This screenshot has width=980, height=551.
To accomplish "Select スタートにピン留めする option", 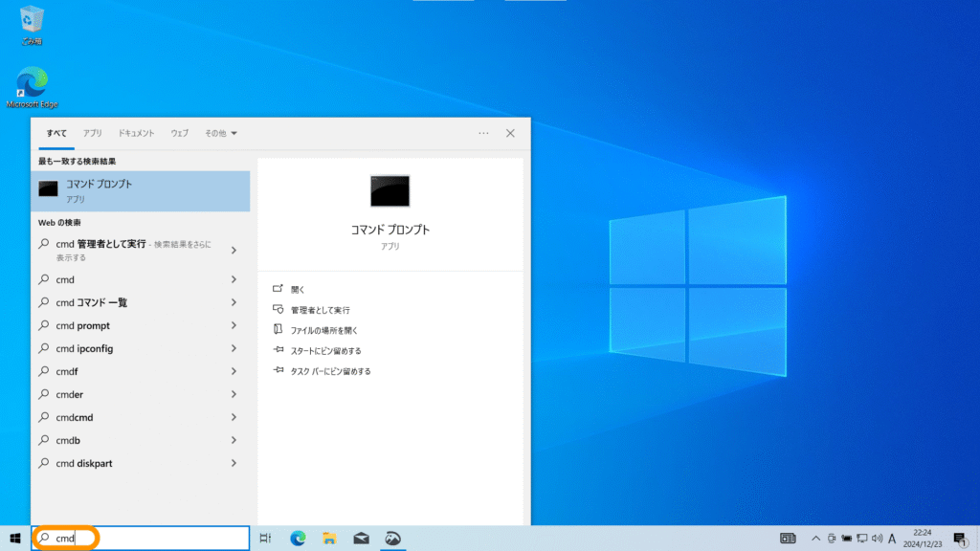I will pyautogui.click(x=325, y=350).
